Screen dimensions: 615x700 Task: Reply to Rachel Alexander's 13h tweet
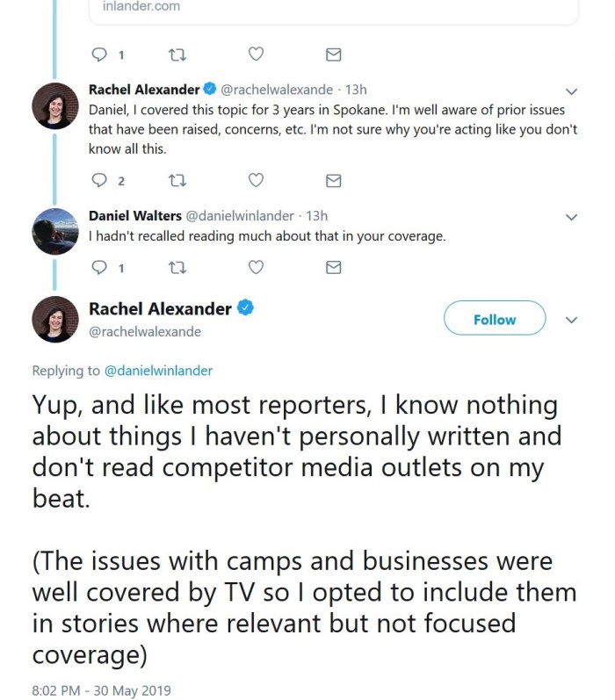pyautogui.click(x=99, y=180)
